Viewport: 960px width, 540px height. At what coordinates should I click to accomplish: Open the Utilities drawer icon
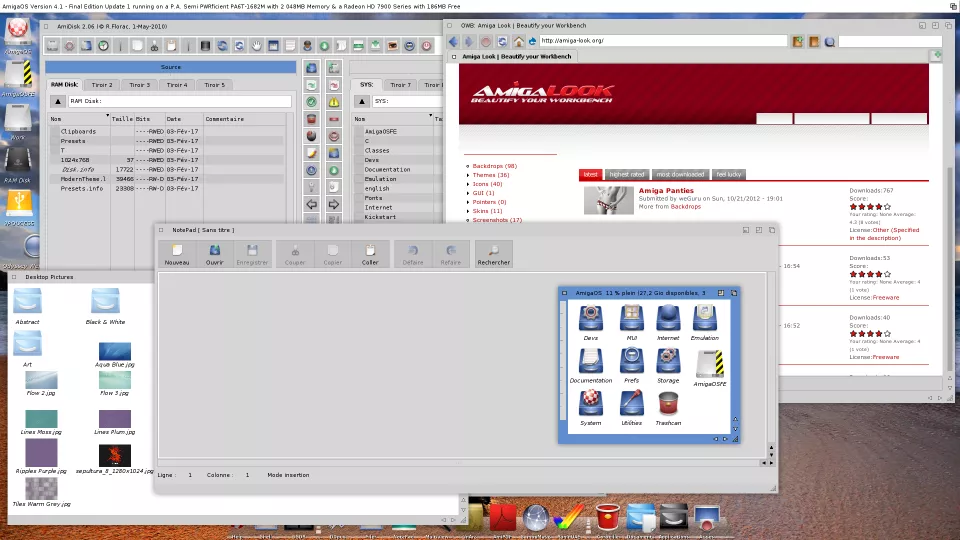(630, 404)
